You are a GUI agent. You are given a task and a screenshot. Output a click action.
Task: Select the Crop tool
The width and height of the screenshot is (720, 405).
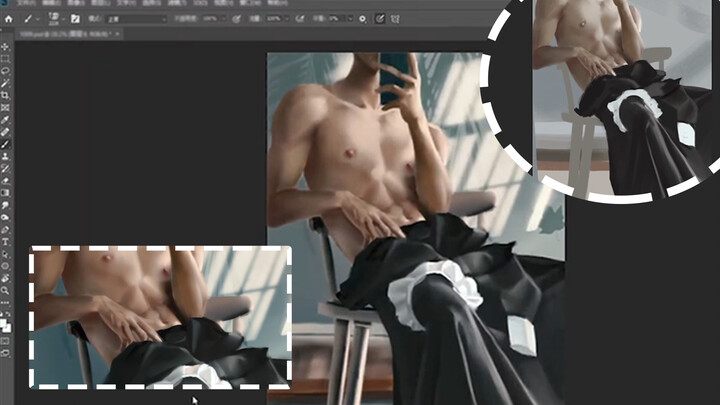[x=5, y=96]
